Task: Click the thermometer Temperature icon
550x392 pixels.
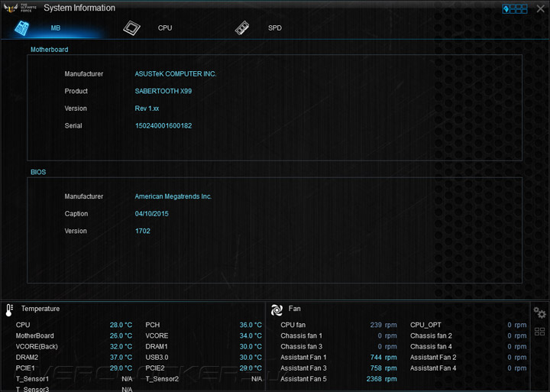Action: [x=9, y=310]
